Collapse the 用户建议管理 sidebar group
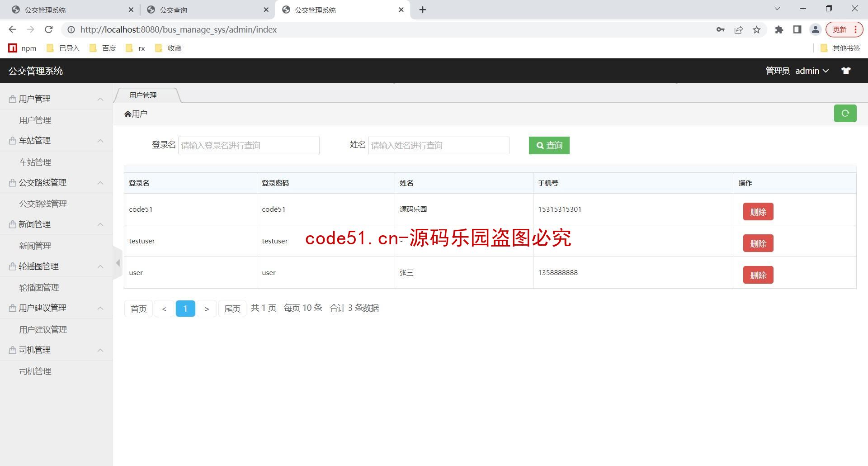Screen dimensions: 868x466 (x=56, y=308)
